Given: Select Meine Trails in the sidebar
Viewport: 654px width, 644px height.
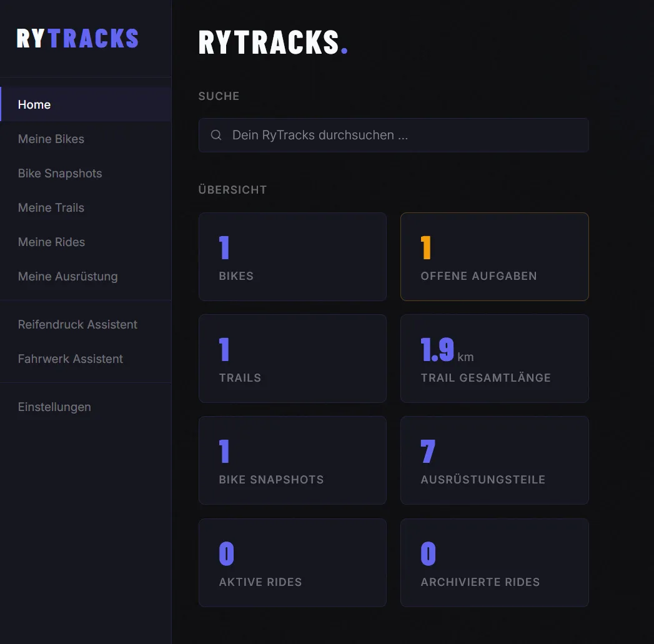Looking at the screenshot, I should pyautogui.click(x=51, y=207).
